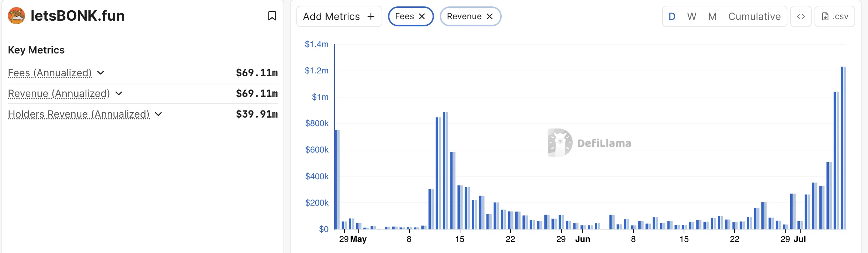Toggle the Revenue metric pill
Screen dimensions: 868x253
[x=464, y=16]
